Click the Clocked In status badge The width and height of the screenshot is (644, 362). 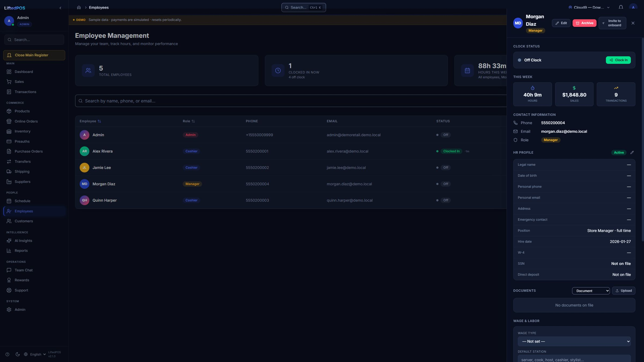(451, 151)
